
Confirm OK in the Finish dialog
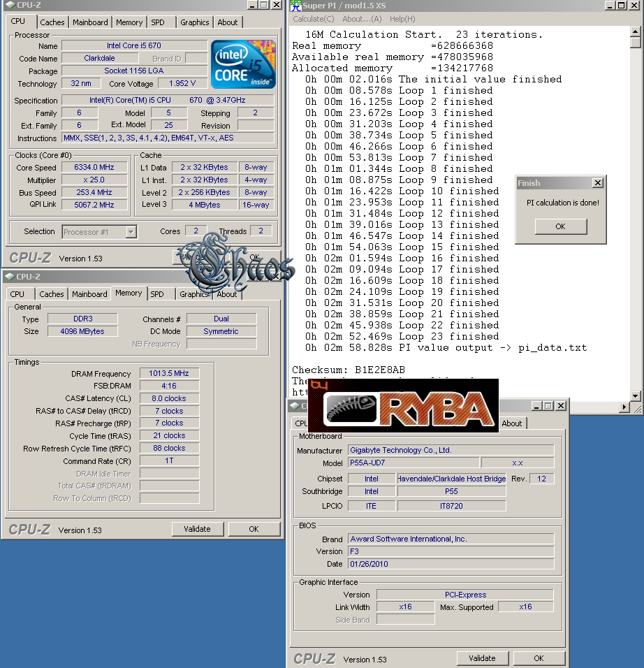[560, 226]
